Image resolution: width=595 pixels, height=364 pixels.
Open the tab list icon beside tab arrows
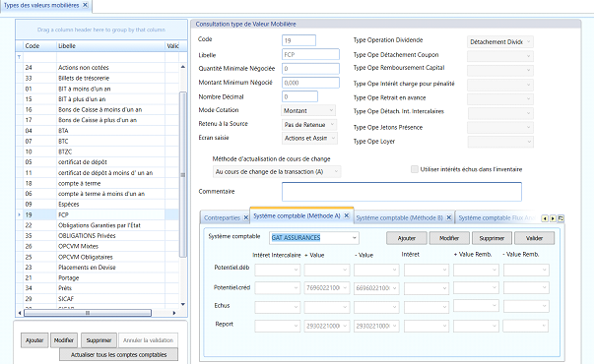561,218
